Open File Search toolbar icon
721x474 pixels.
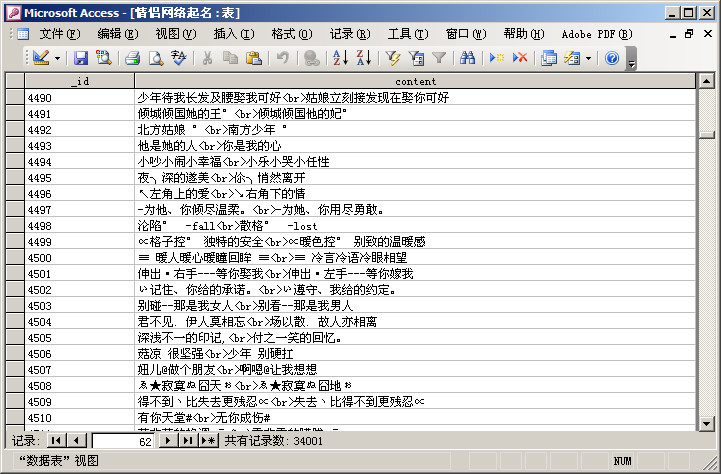click(104, 58)
